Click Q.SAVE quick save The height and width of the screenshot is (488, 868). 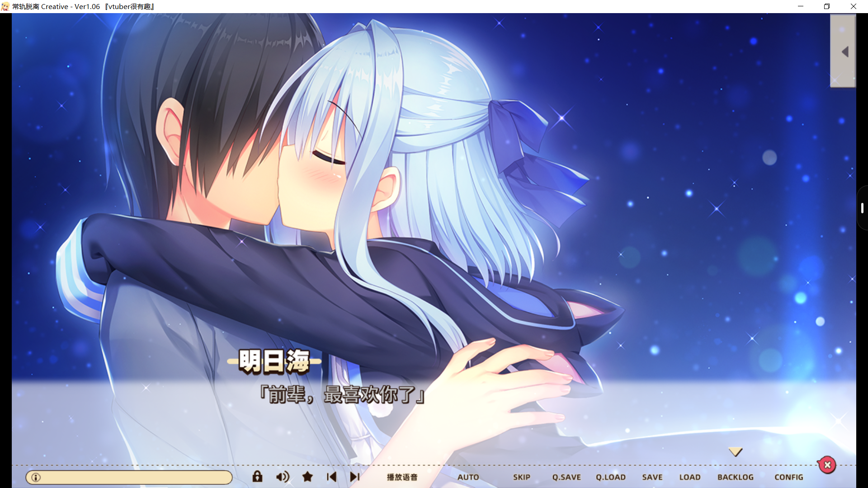click(x=566, y=477)
